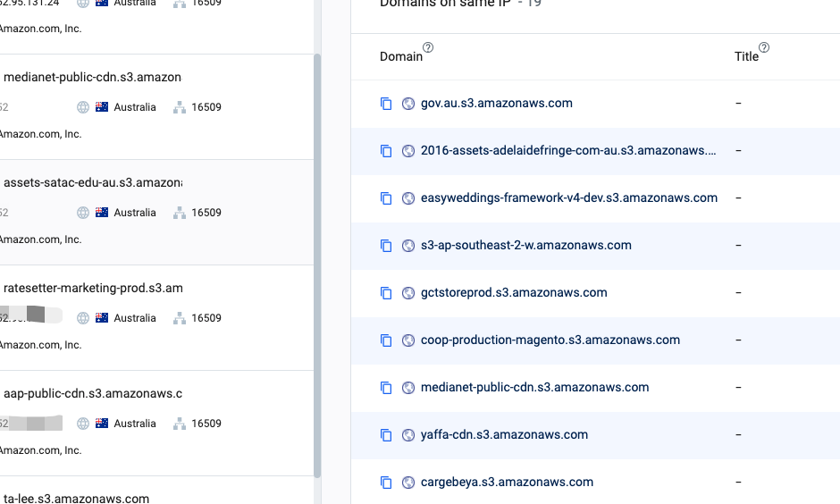
Task: Click the left results list scrollbar
Action: click(x=317, y=265)
